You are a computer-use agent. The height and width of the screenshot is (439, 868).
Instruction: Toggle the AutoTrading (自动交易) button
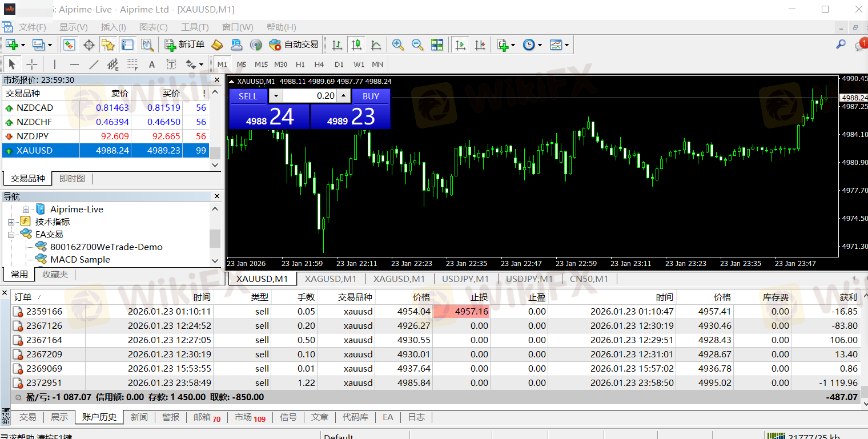pyautogui.click(x=294, y=45)
